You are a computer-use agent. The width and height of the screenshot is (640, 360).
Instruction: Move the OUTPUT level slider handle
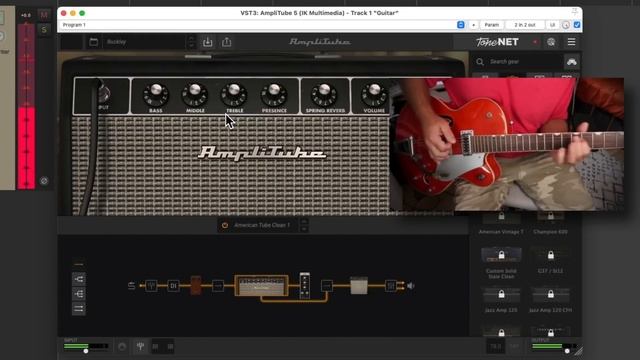pos(567,351)
